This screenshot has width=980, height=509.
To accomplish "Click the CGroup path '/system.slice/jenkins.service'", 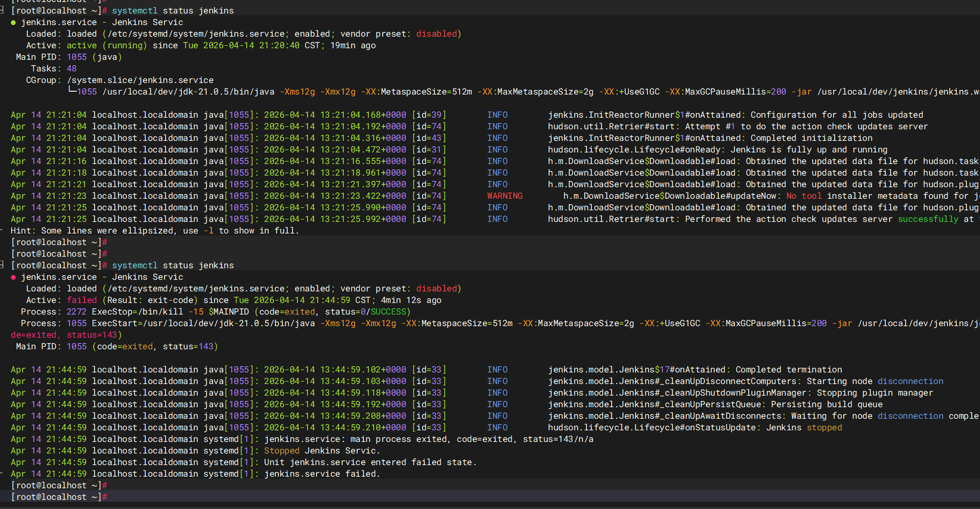I will click(x=140, y=80).
